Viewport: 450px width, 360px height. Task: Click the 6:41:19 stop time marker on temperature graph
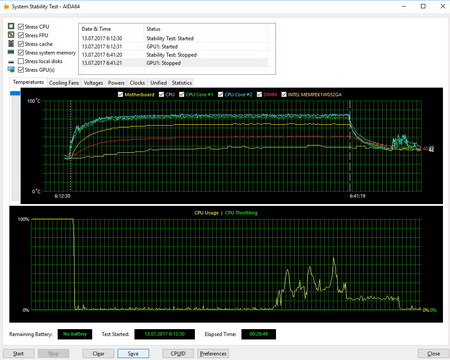(357, 196)
